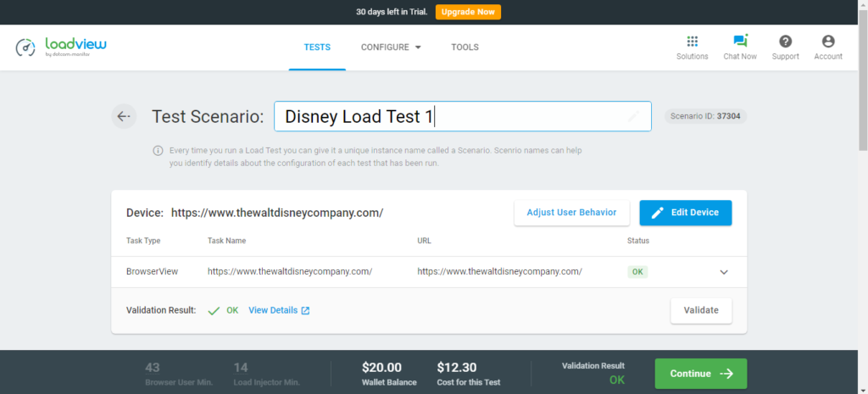Open the Solutions grid icon

tap(692, 42)
